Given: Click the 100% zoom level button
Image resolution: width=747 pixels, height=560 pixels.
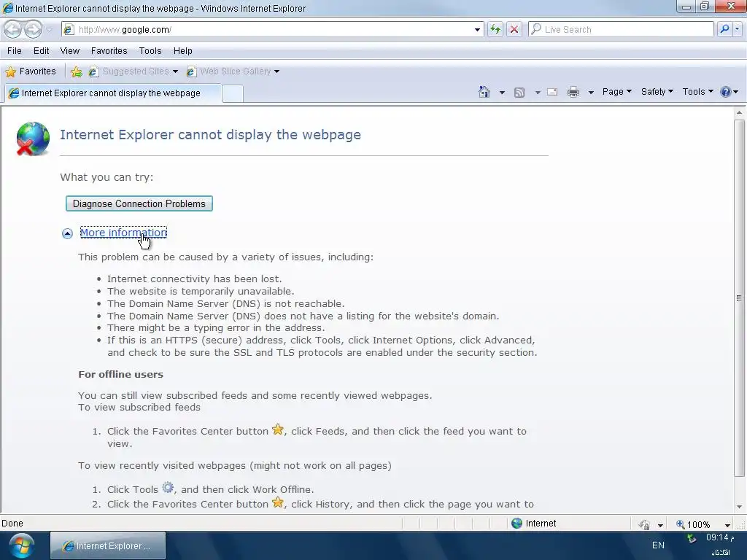Looking at the screenshot, I should [x=694, y=524].
